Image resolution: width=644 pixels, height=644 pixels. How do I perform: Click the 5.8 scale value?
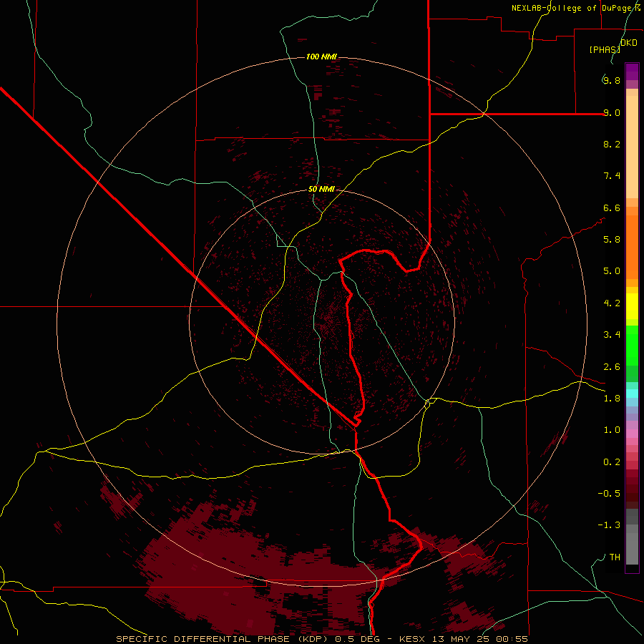click(612, 240)
